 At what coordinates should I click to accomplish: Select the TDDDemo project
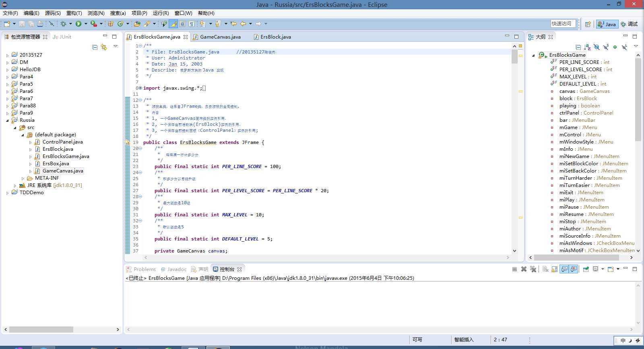click(31, 193)
